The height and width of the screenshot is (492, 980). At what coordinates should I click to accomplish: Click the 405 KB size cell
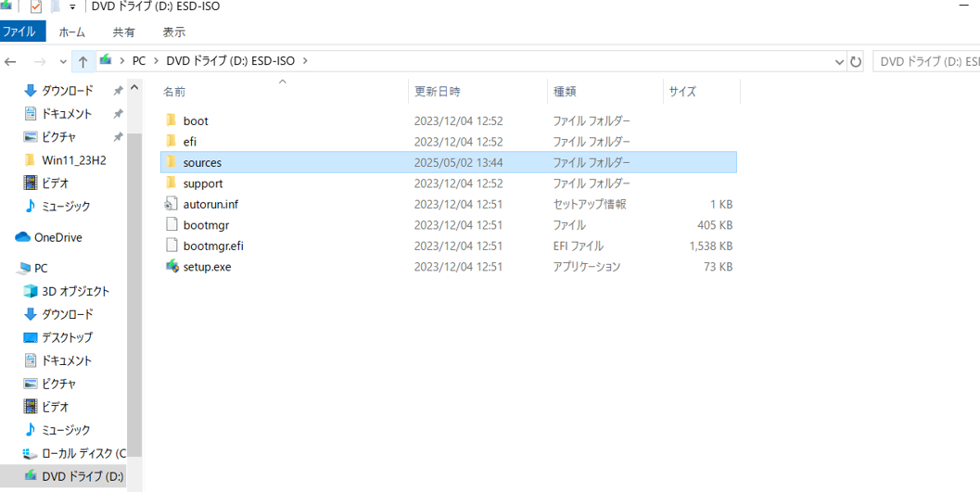pos(715,225)
